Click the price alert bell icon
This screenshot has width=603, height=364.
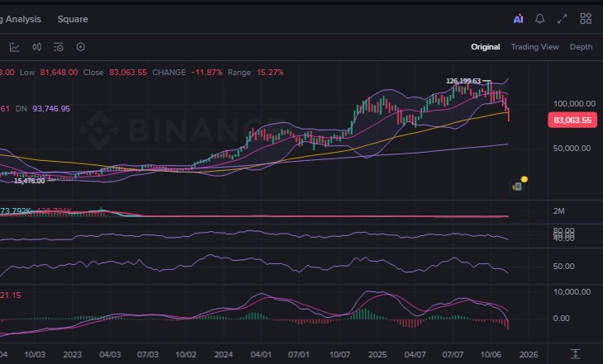540,18
